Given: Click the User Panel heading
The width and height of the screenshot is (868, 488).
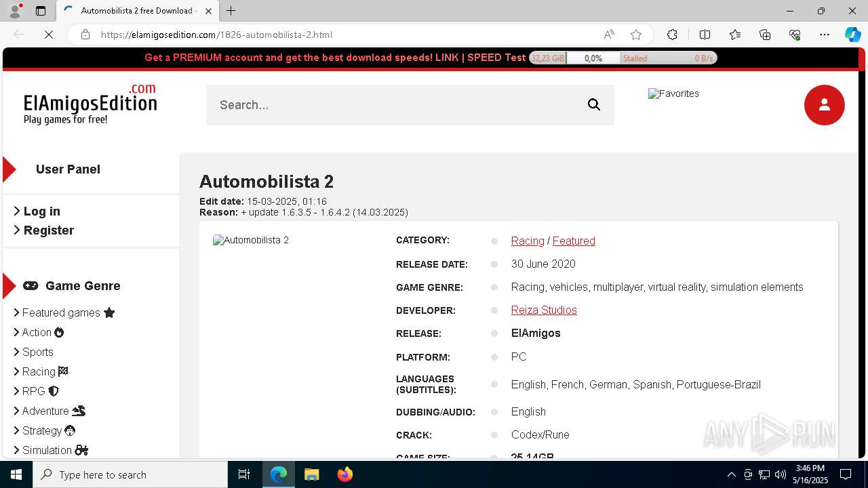Looking at the screenshot, I should (68, 169).
